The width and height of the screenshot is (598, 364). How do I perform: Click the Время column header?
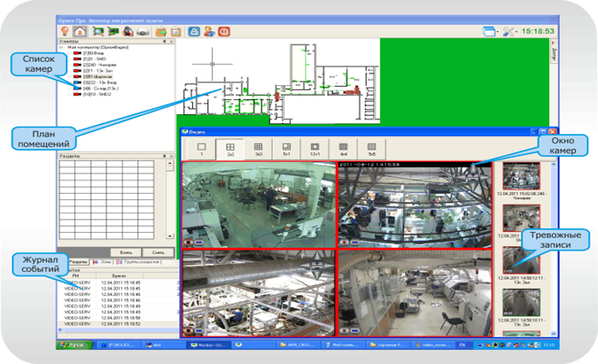[119, 275]
